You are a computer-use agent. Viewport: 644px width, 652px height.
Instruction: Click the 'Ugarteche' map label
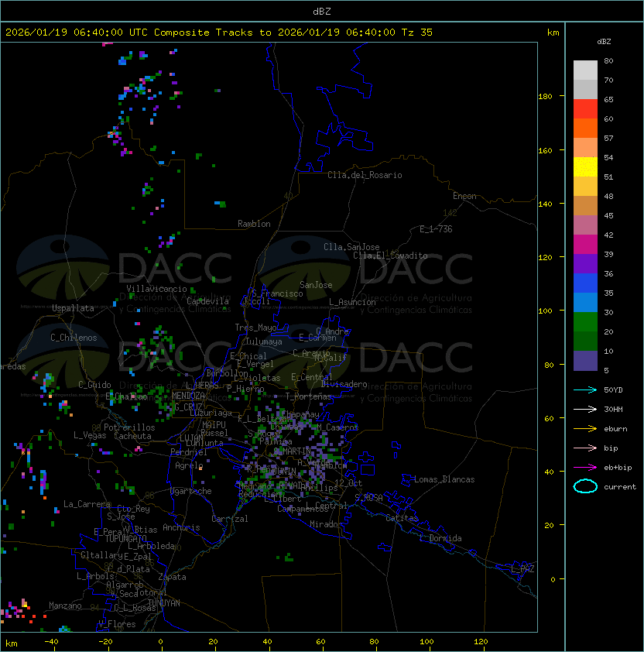click(x=191, y=491)
